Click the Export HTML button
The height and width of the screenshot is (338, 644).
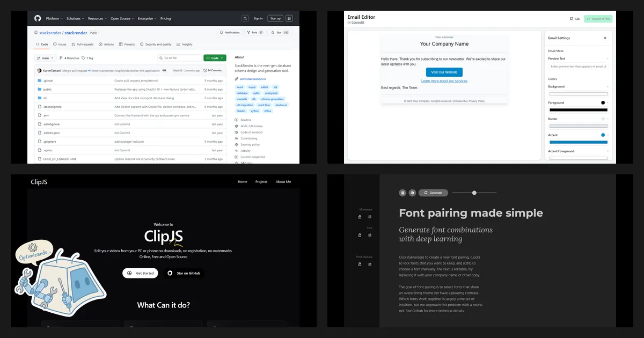pyautogui.click(x=598, y=19)
